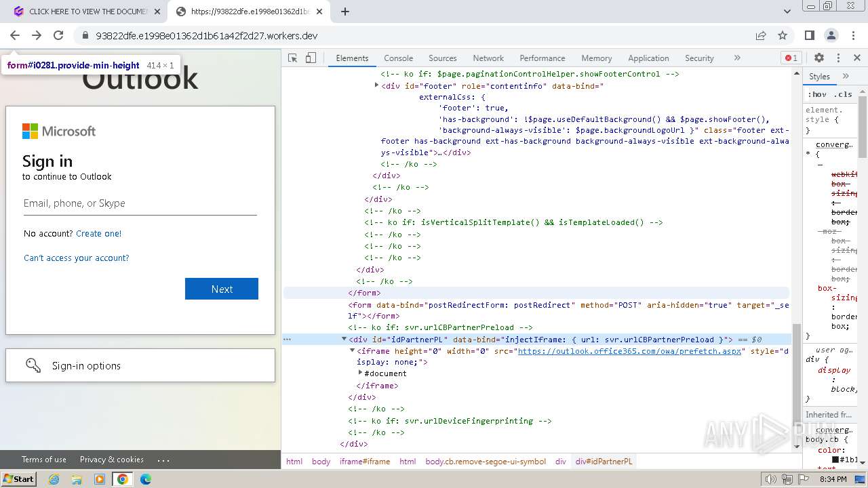Click the share page icon
The image size is (868, 488).
tap(761, 35)
